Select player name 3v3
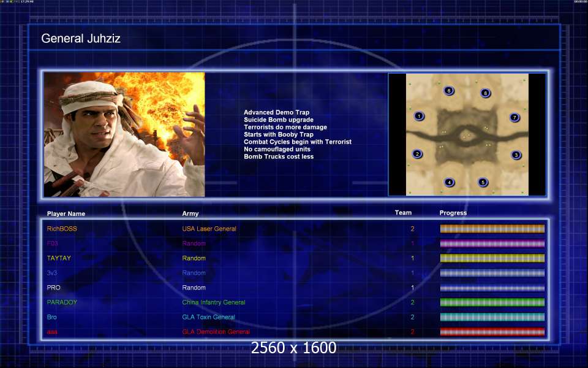588x368 pixels. coord(51,273)
